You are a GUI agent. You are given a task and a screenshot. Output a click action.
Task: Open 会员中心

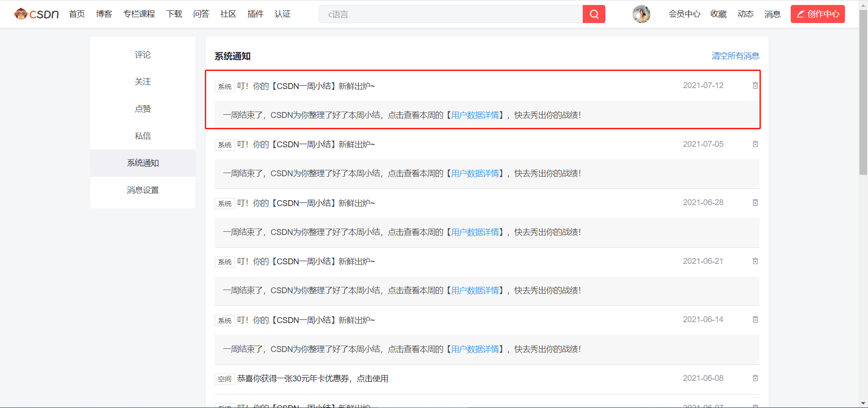coord(684,14)
